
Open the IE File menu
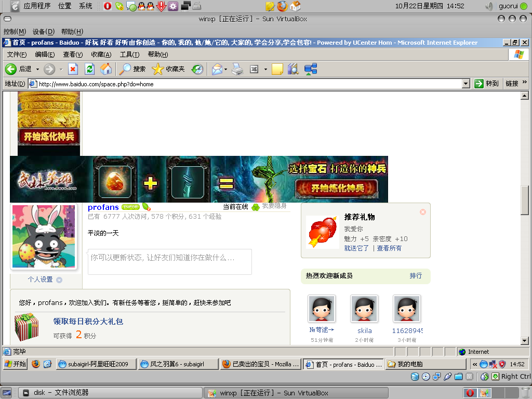(x=17, y=55)
